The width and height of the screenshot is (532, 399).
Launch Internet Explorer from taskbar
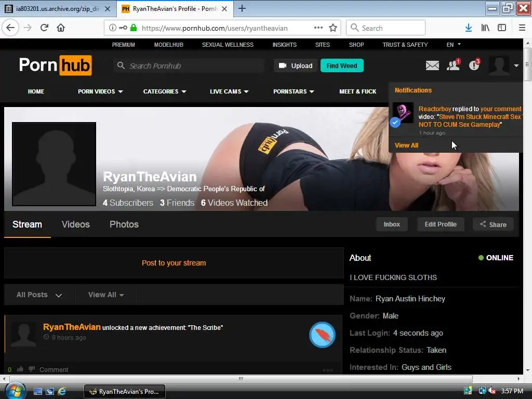(x=62, y=391)
